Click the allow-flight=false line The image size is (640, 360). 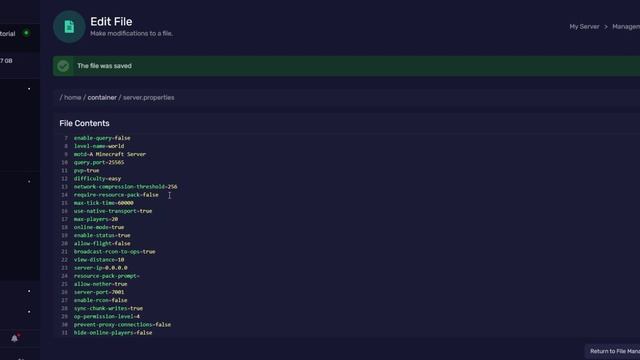pos(102,244)
